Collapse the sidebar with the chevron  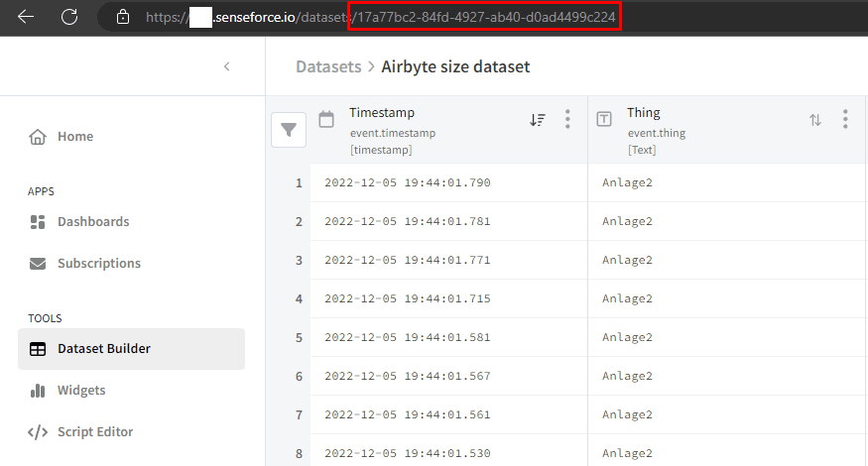(x=226, y=66)
